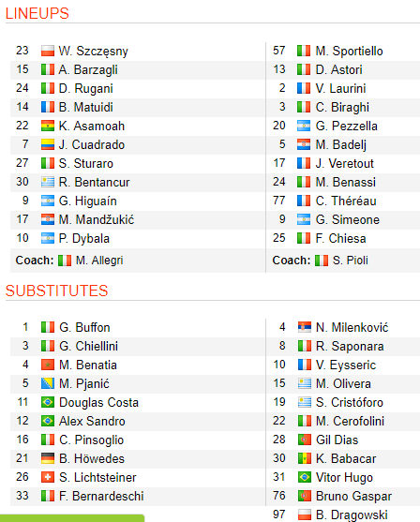Image resolution: width=420 pixels, height=522 pixels.
Task: Click Croatia flag beside M. Mandžukić
Action: coord(48,219)
